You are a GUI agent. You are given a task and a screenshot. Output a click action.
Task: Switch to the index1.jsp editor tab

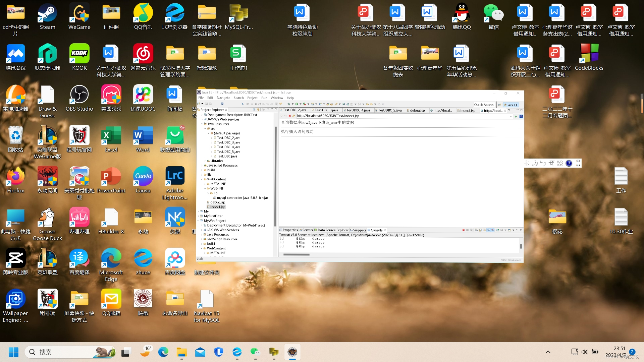pos(468,110)
